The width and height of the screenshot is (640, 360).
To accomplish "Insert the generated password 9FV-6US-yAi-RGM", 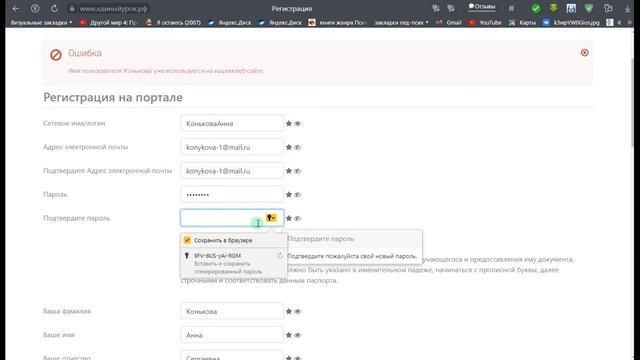I will 233,263.
